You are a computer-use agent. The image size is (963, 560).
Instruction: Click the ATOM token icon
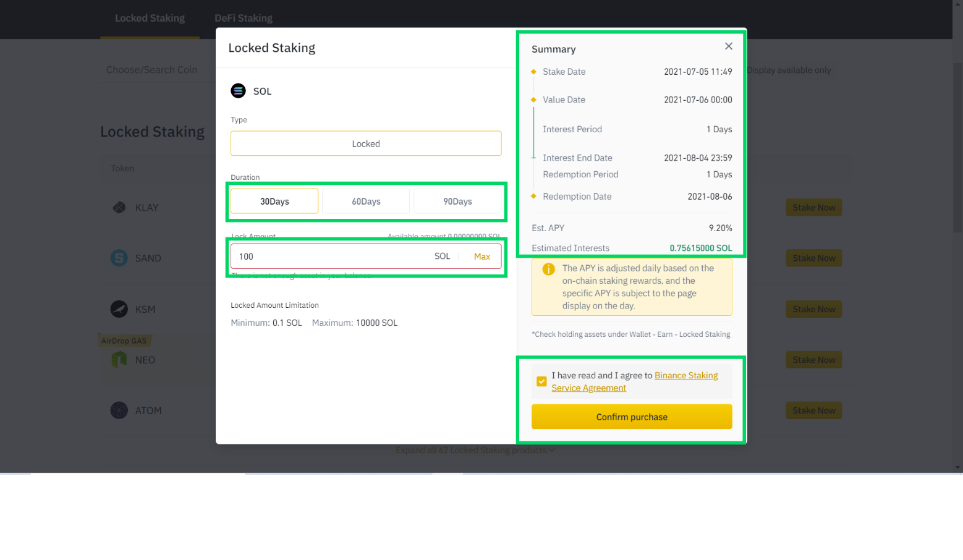[x=119, y=410]
